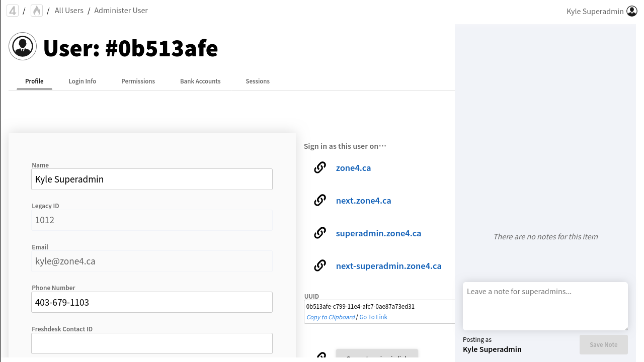The height and width of the screenshot is (362, 644).
Task: Focus the Name input field
Action: coord(152,179)
